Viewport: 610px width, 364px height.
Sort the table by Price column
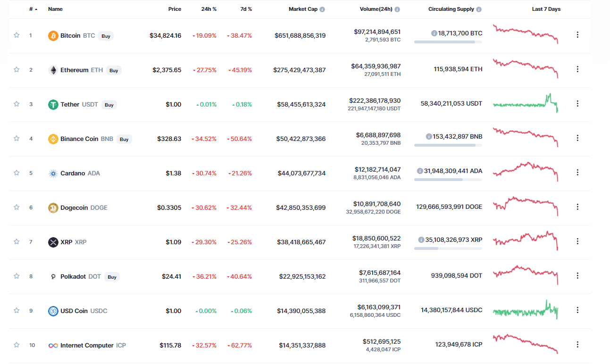[x=175, y=9]
